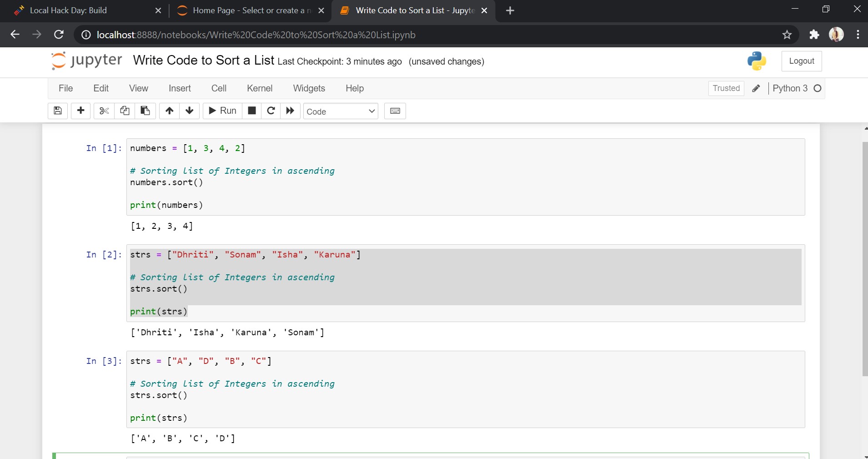Open the cell type Code dropdown

pyautogui.click(x=341, y=111)
